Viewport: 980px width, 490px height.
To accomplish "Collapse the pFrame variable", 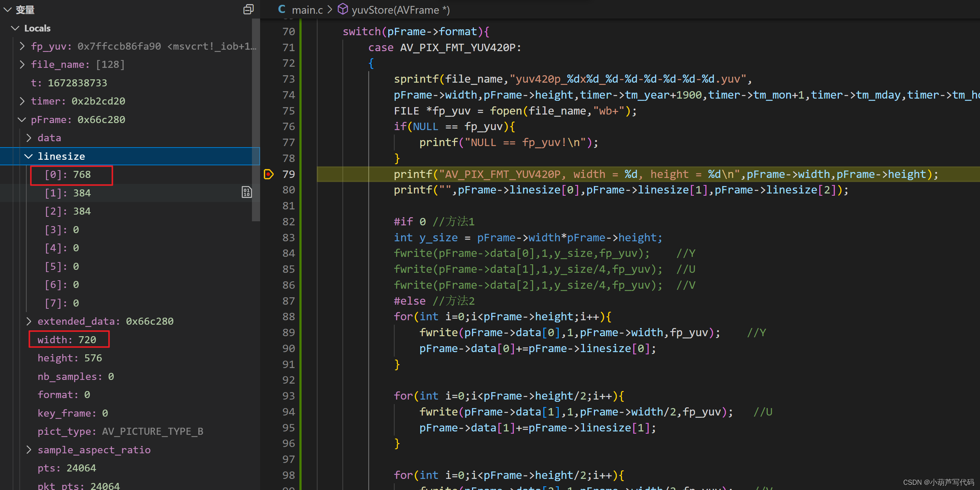I will click(x=22, y=119).
